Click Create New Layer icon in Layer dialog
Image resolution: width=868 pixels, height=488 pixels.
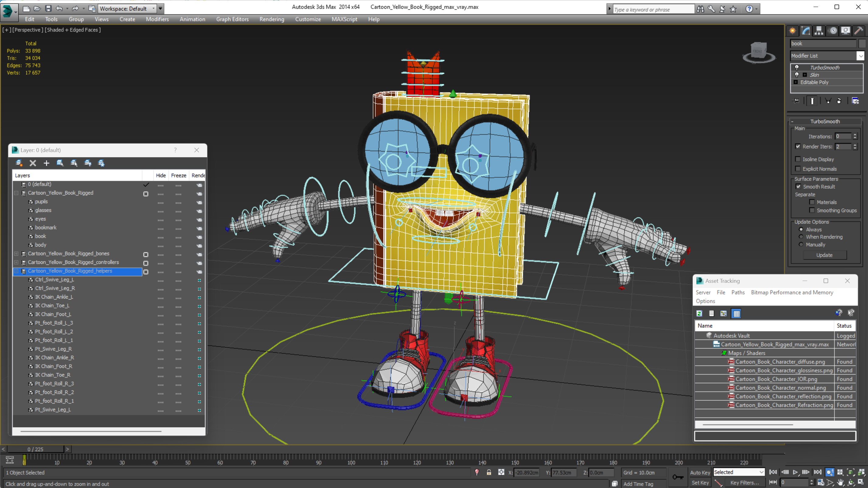pos(19,163)
